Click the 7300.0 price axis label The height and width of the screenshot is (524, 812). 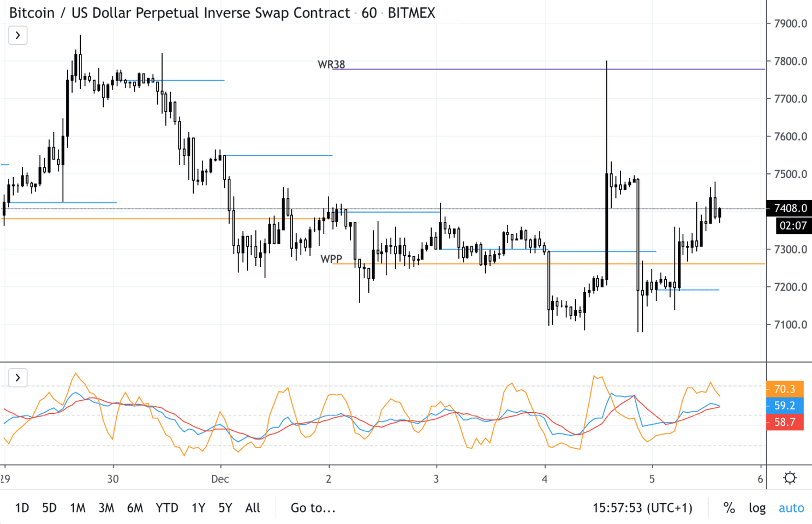click(791, 249)
